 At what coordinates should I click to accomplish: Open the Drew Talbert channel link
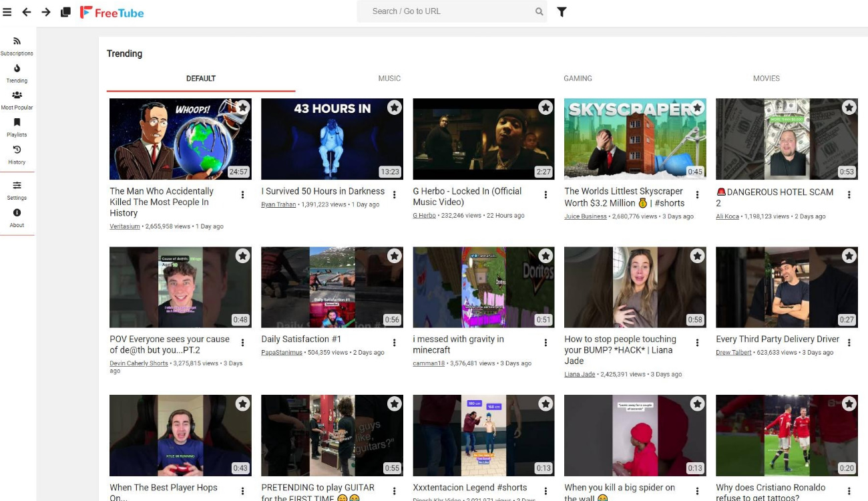[x=734, y=353]
